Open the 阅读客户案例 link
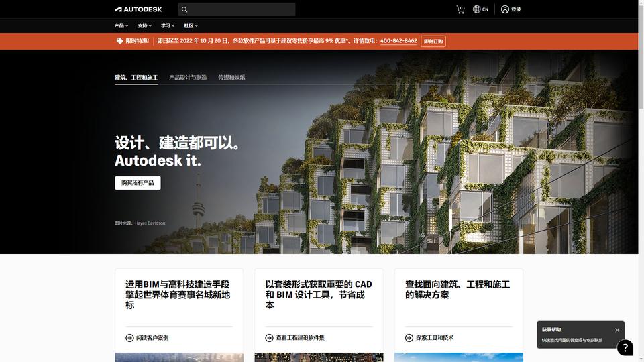Viewport: 644px width, 362px height. tap(152, 338)
